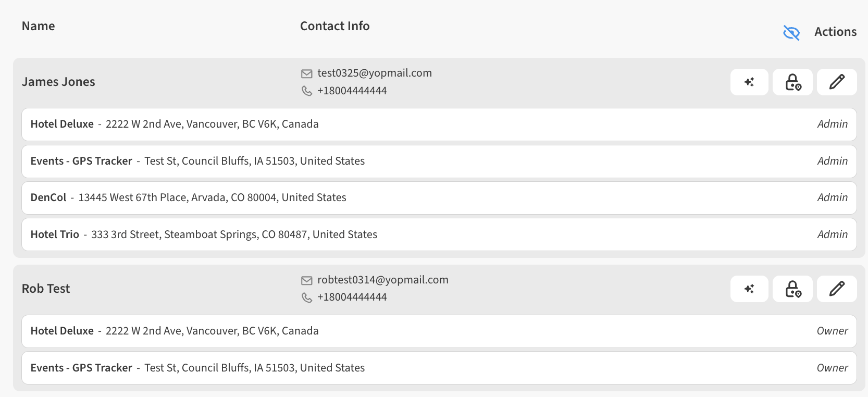Select James Jones' Hotel Deluxe Admin row
Viewport: 868px width, 397px height.
(439, 125)
